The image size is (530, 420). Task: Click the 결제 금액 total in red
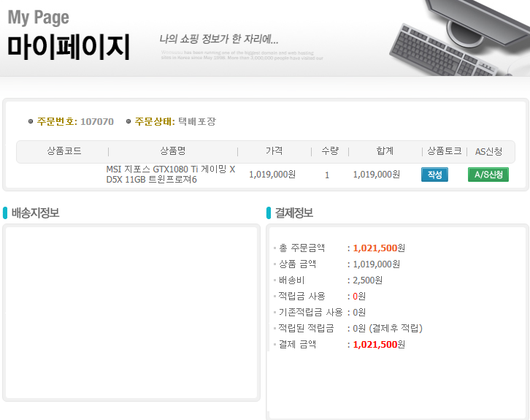[378, 344]
